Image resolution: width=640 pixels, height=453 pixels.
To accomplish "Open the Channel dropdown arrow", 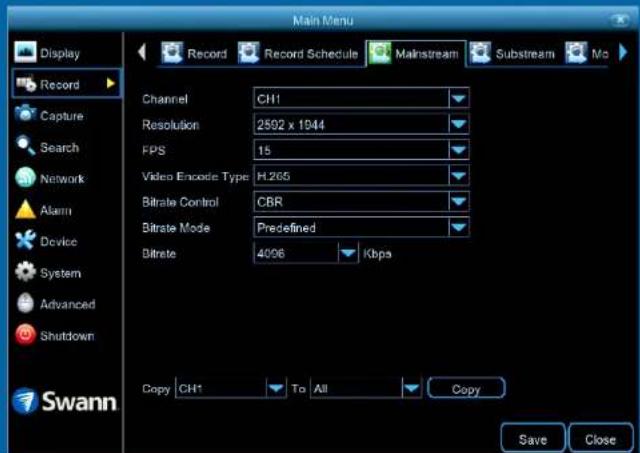I will point(459,98).
